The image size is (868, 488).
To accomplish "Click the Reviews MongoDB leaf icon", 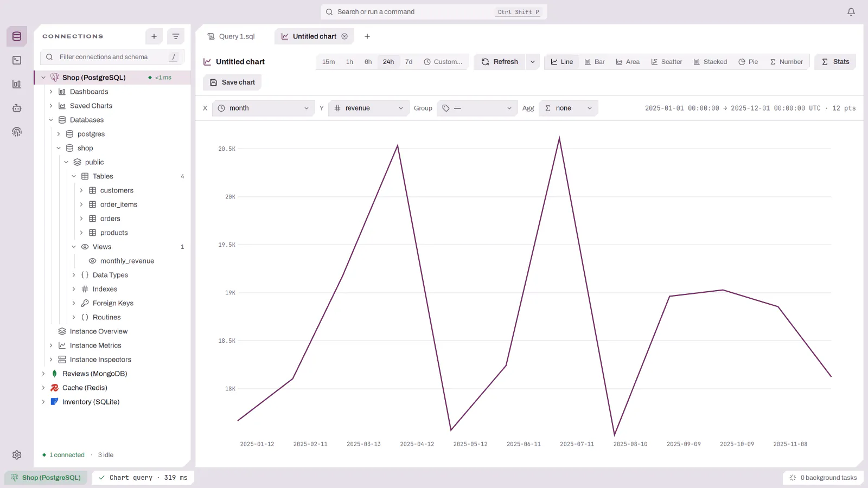I will click(x=54, y=374).
